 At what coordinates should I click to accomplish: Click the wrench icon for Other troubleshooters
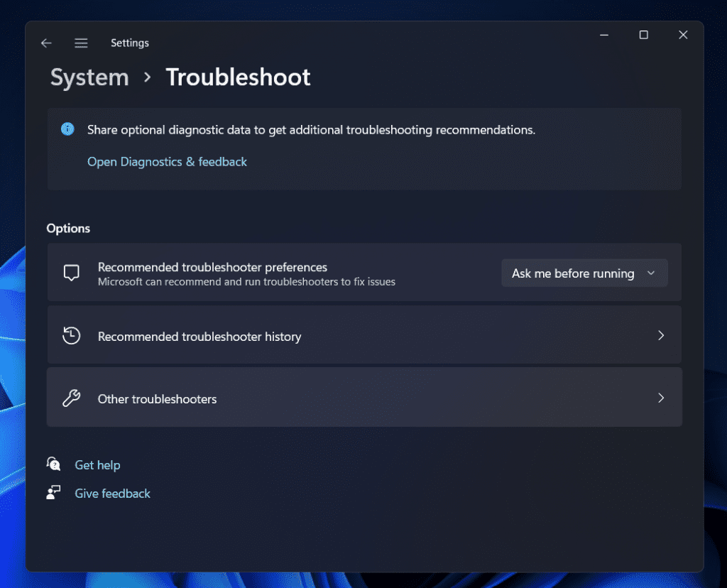point(72,398)
